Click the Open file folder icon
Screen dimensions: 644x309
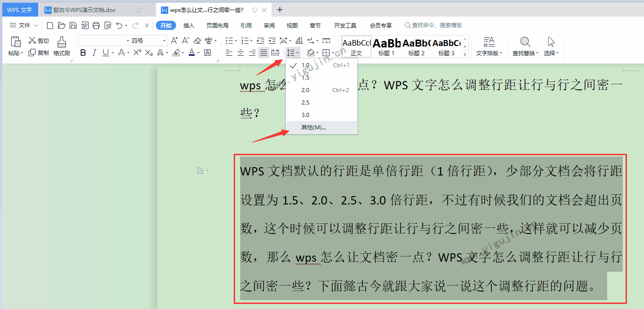(x=62, y=25)
